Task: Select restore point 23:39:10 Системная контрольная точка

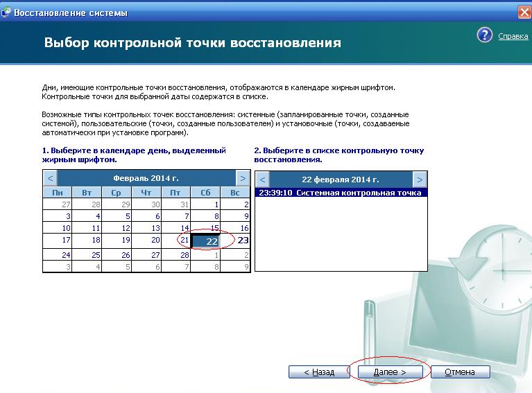Action: pos(341,193)
